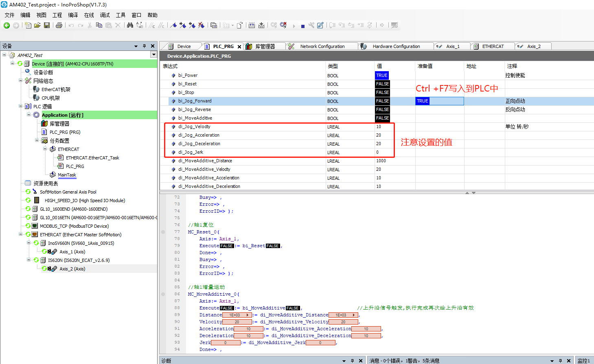Click the last striped icon in toolbar
594x364 pixels.
tap(395, 25)
